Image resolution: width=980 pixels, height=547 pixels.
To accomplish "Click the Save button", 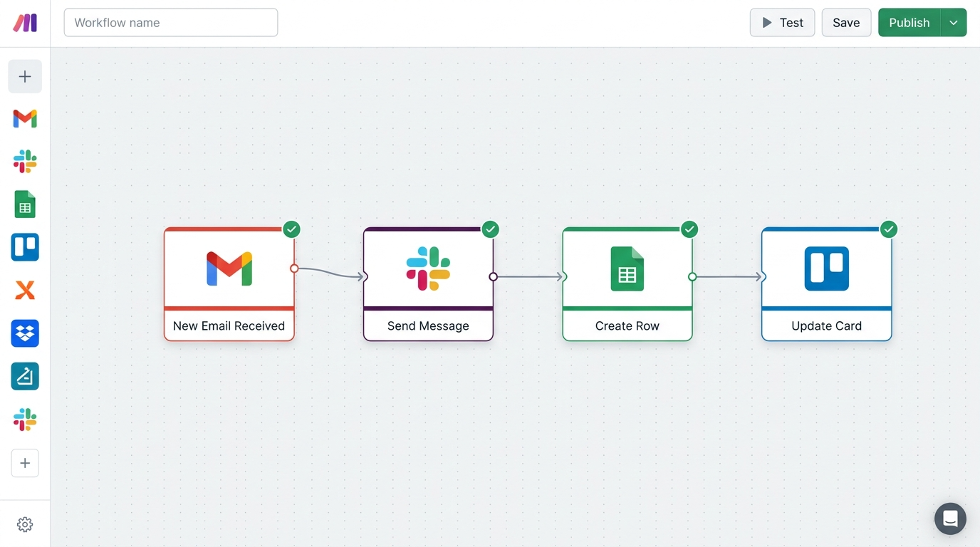I will pyautogui.click(x=846, y=23).
